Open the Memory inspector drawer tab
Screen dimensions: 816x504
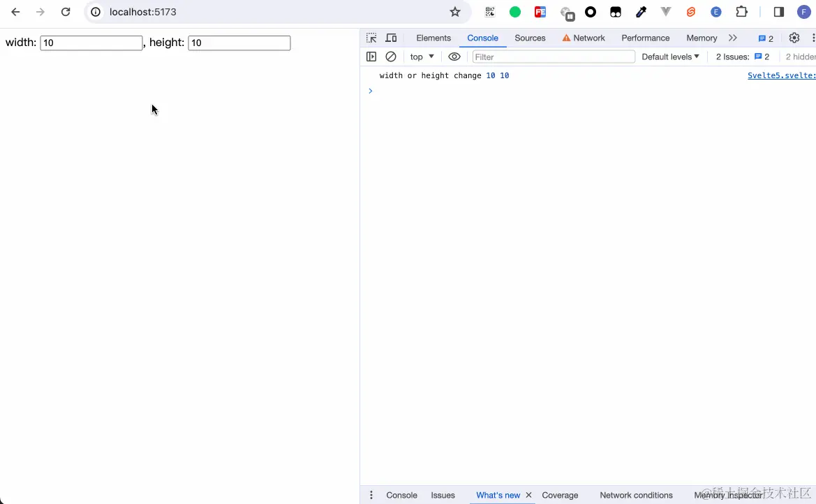pos(727,495)
